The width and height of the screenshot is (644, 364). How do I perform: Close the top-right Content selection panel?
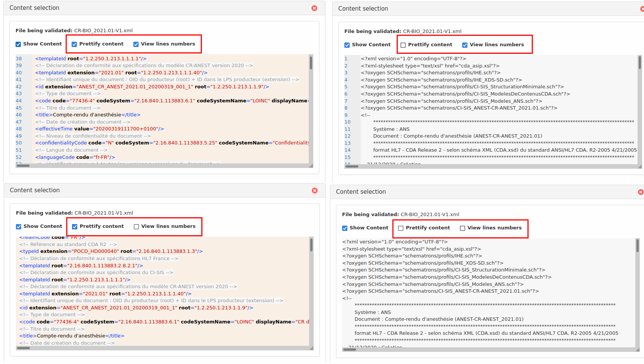642,9
